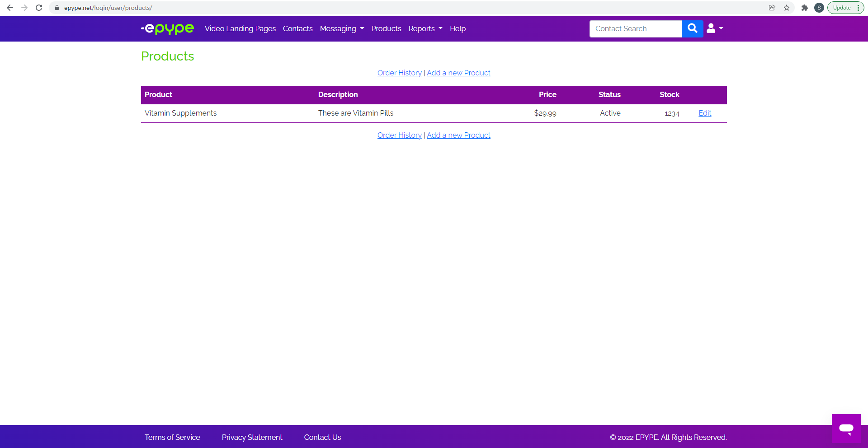Open top Order History link
Viewport: 868px width, 448px height.
(x=400, y=73)
